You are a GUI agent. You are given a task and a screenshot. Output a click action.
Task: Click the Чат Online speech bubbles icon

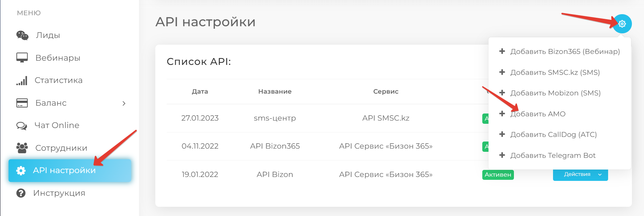(x=22, y=126)
